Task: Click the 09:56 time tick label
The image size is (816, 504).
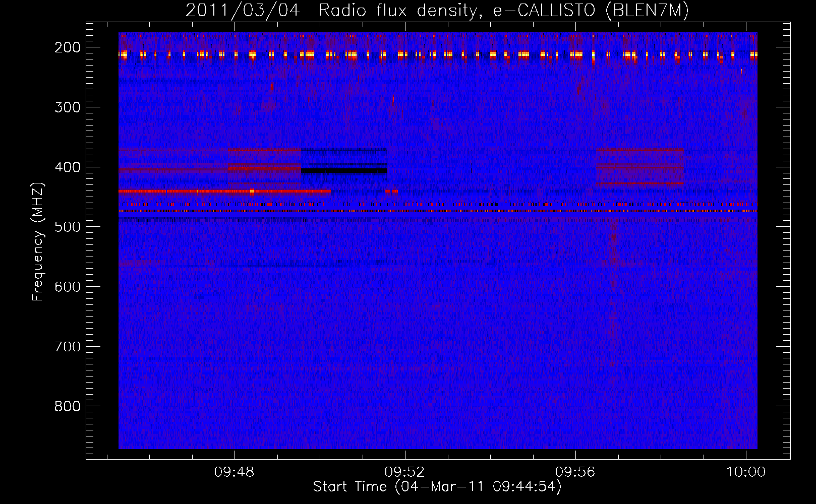Action: coord(575,472)
